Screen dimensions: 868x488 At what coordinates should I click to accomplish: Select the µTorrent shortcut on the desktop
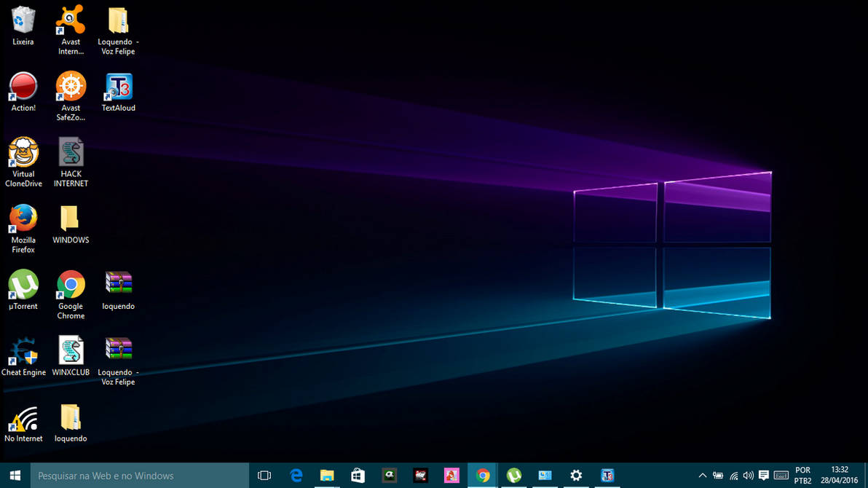click(x=23, y=290)
